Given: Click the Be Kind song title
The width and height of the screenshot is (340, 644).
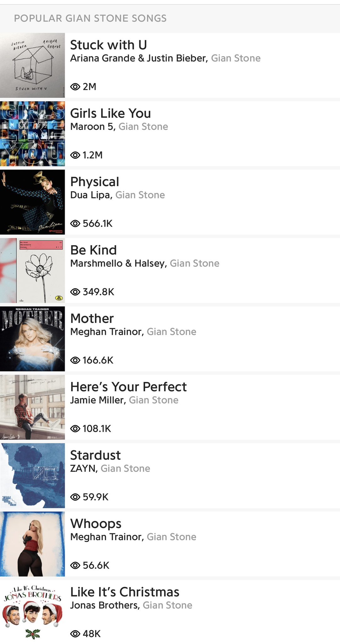Looking at the screenshot, I should tap(93, 250).
